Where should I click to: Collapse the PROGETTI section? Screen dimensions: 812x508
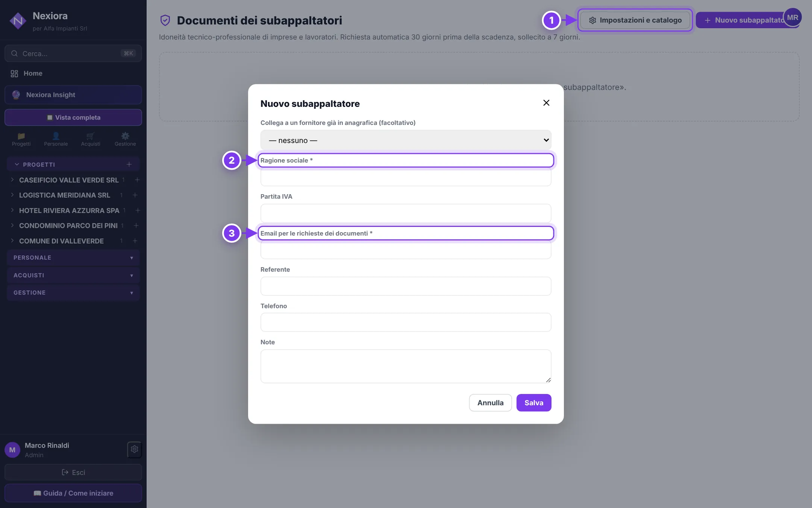17,164
